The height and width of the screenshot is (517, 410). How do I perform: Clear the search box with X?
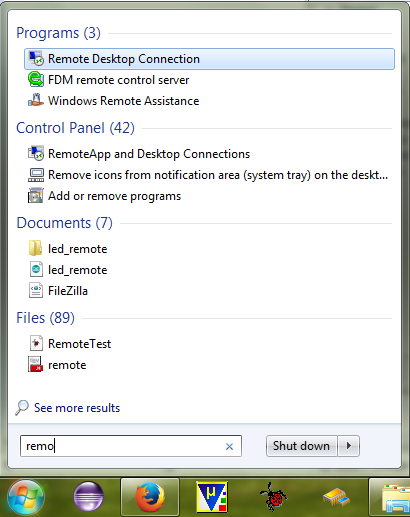pos(229,446)
